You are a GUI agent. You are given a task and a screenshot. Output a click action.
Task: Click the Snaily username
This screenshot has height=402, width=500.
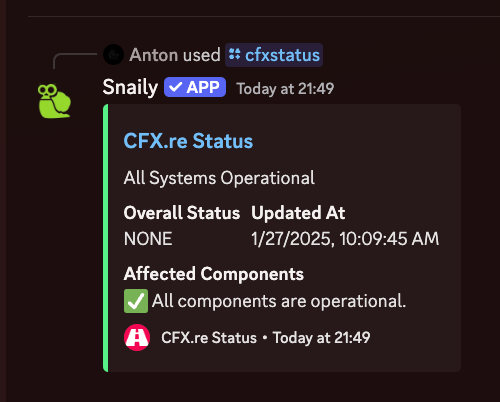[130, 88]
